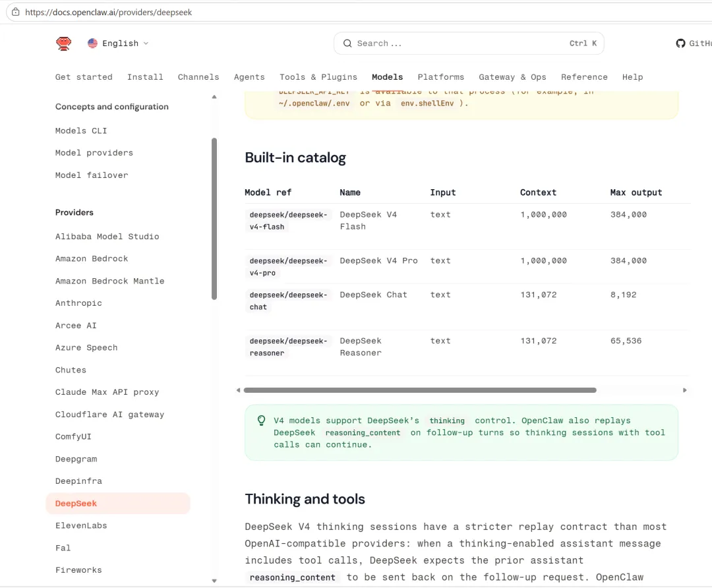Open Model providers sidebar link
712x588 pixels.
94,152
